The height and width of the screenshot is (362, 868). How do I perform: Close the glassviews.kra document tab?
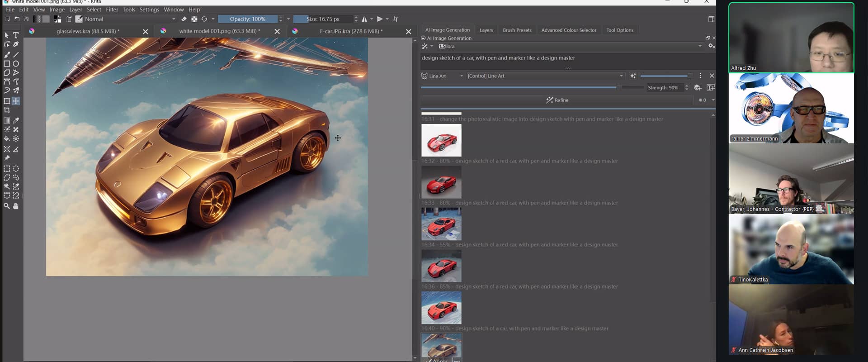(x=145, y=32)
